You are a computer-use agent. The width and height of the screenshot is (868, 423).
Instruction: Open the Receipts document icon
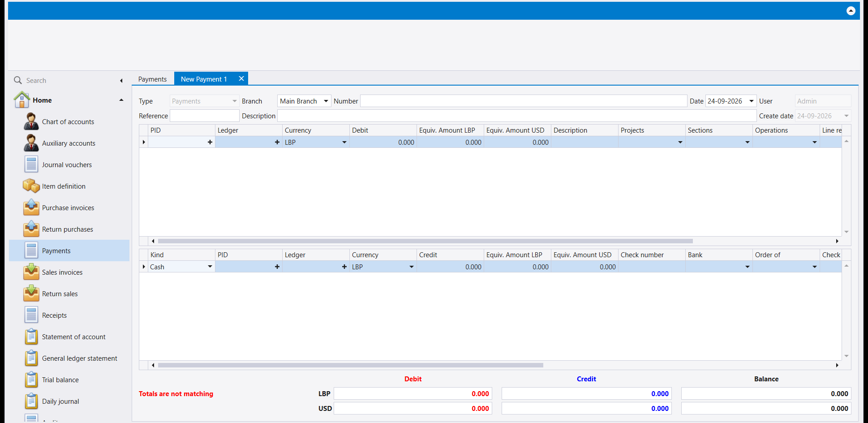(31, 315)
